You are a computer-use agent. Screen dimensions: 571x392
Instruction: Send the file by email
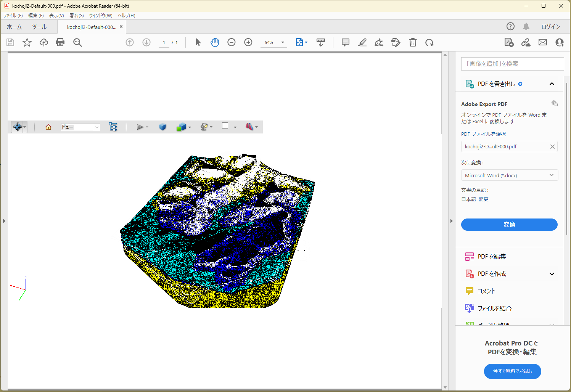point(543,42)
